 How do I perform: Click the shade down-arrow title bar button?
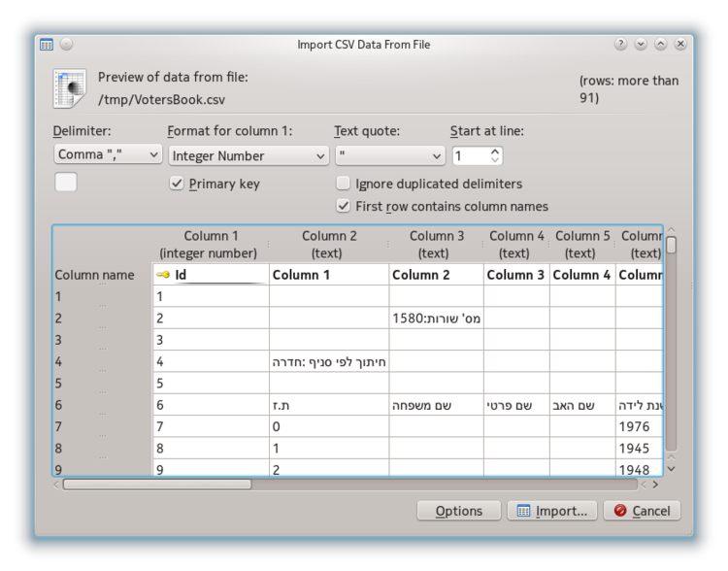(641, 45)
